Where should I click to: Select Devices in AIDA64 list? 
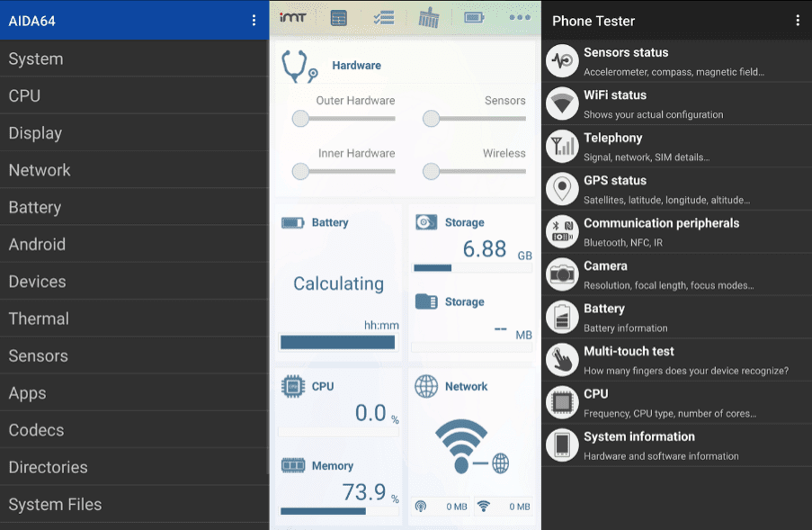pos(134,282)
